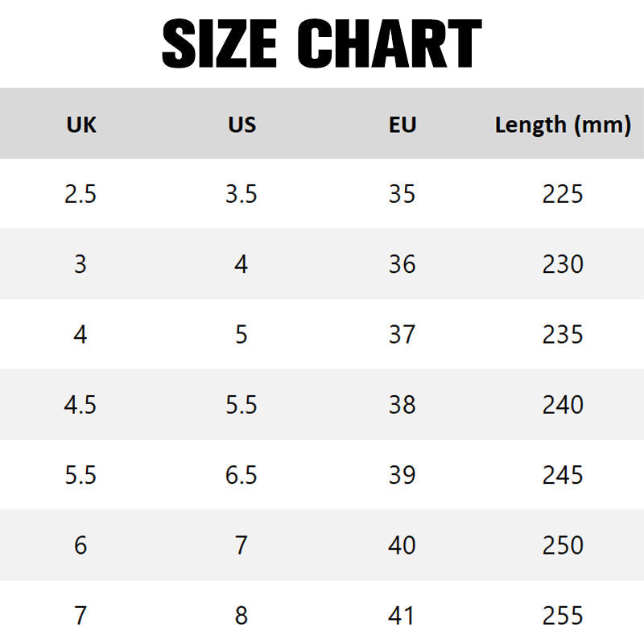The height and width of the screenshot is (644, 644).
Task: Click the SIZE CHART title
Action: coord(322,43)
